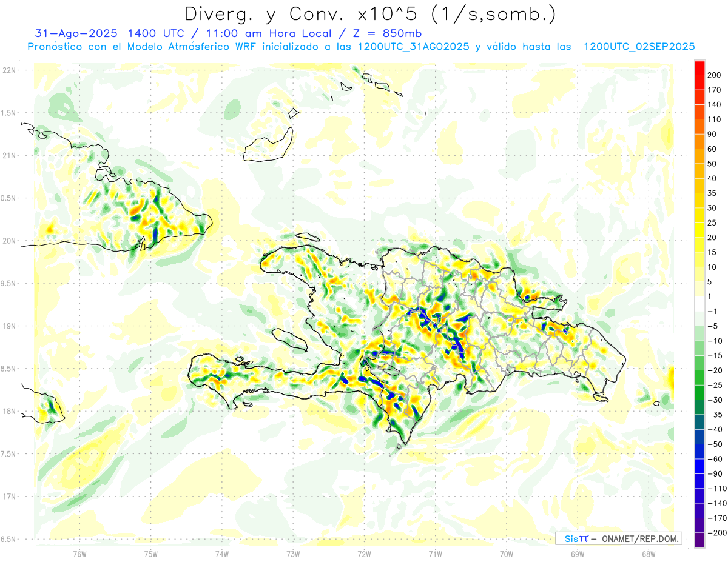728x562 pixels.
Task: Click the color bar value 90
Action: point(712,134)
